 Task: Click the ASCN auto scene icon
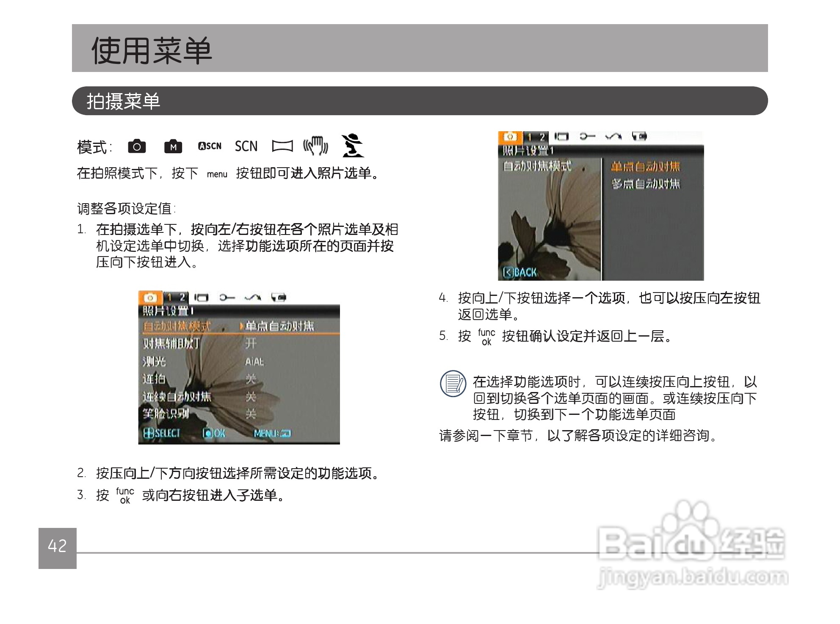(210, 146)
